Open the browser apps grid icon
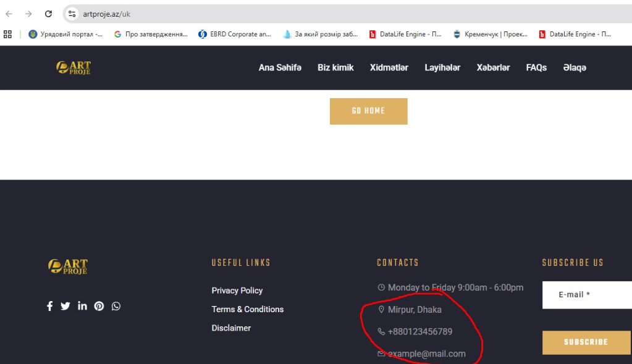Screen dimensions: 632x364 (x=8, y=35)
